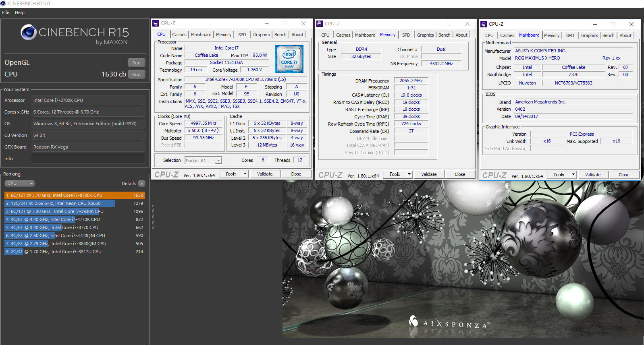The width and height of the screenshot is (644, 345).
Task: Open Graphics tab in Mainboard CPU-Z window
Action: (590, 35)
